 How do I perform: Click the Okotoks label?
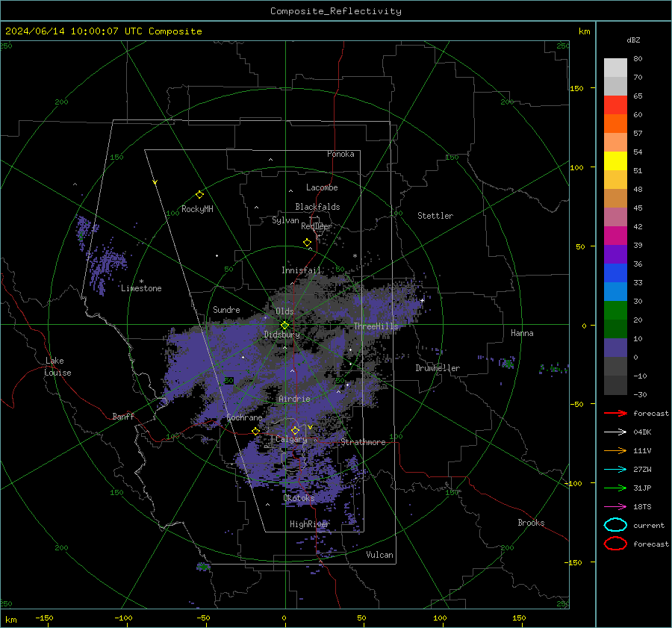coord(299,498)
